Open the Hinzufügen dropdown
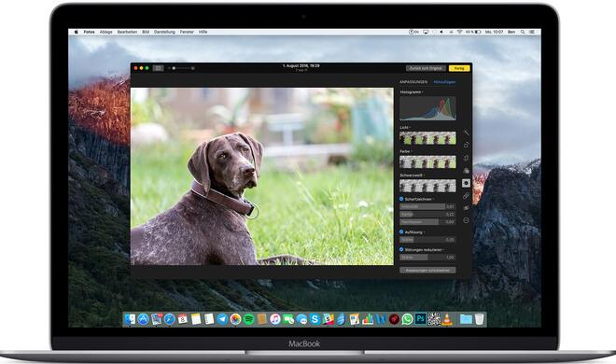Viewport: 616px width, 364px height. coord(444,82)
